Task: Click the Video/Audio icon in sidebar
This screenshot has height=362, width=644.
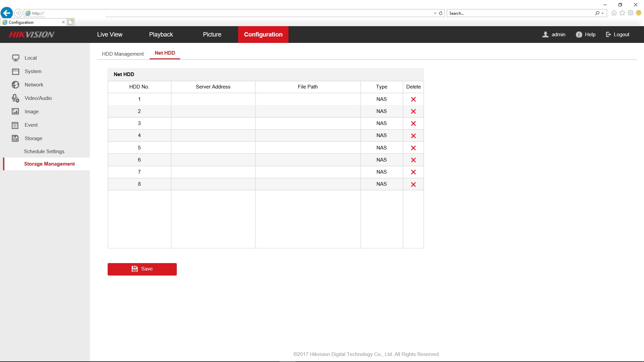Action: tap(15, 98)
